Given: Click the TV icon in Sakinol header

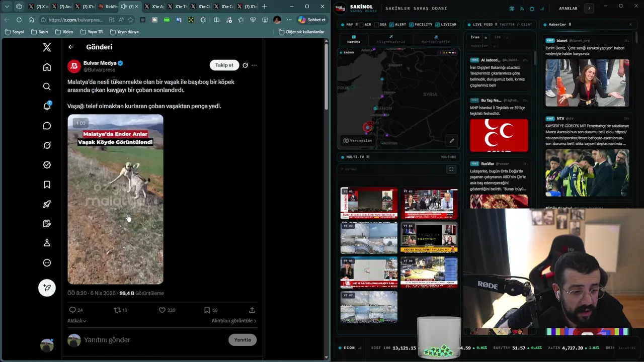Looking at the screenshot, I should 532,9.
